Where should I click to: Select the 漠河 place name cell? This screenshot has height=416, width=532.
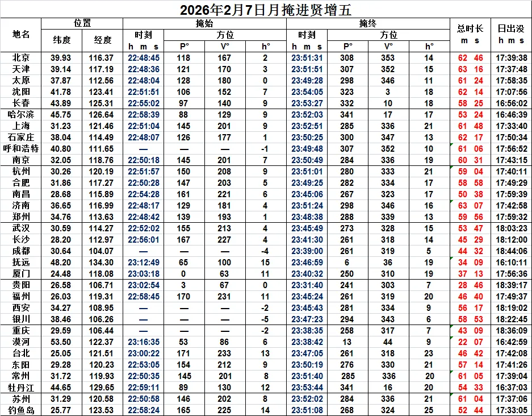pyautogui.click(x=20, y=342)
